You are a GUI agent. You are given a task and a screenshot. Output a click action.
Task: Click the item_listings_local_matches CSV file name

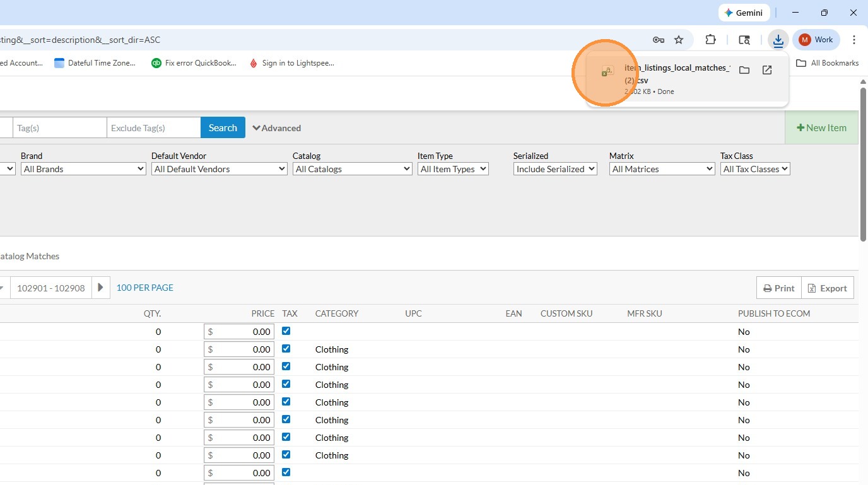point(677,74)
